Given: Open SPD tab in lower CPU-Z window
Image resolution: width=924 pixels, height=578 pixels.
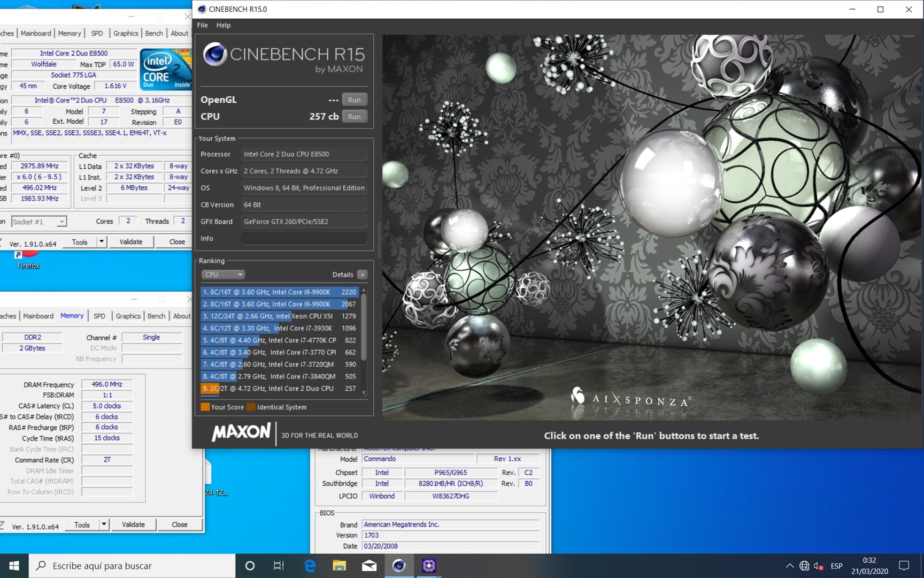Looking at the screenshot, I should pyautogui.click(x=99, y=316).
